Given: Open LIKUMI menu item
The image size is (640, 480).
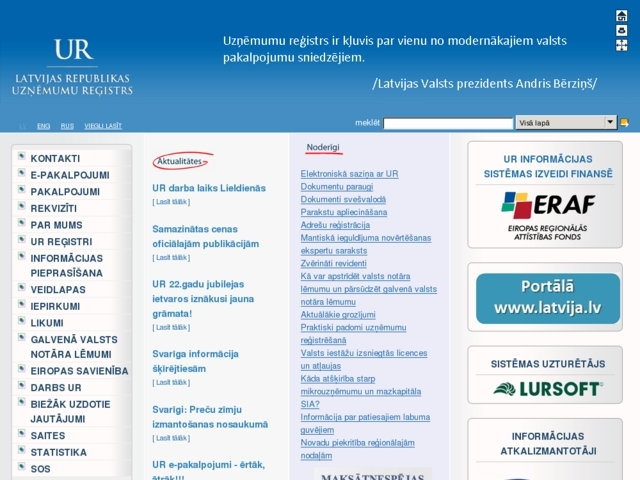Looking at the screenshot, I should coord(47,323).
